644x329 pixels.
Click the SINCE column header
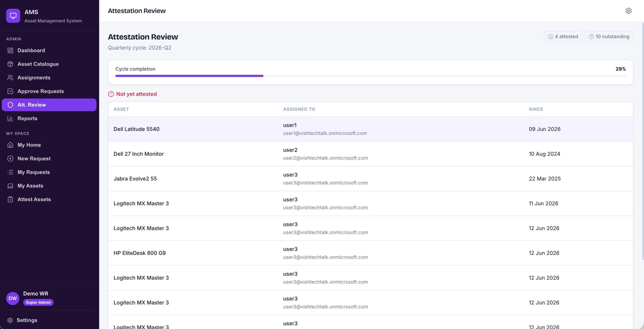536,109
